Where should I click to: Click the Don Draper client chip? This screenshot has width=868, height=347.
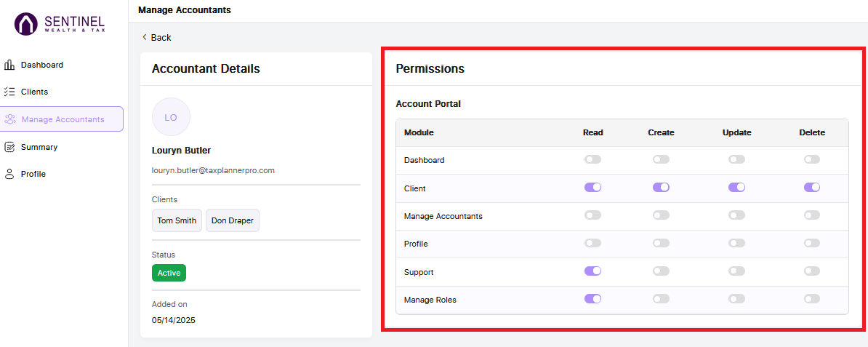coord(233,220)
